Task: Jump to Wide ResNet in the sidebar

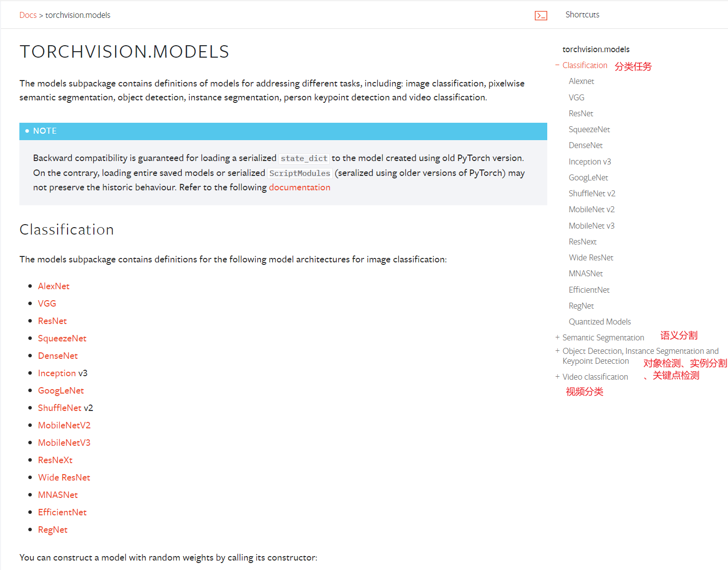Action: coord(591,257)
